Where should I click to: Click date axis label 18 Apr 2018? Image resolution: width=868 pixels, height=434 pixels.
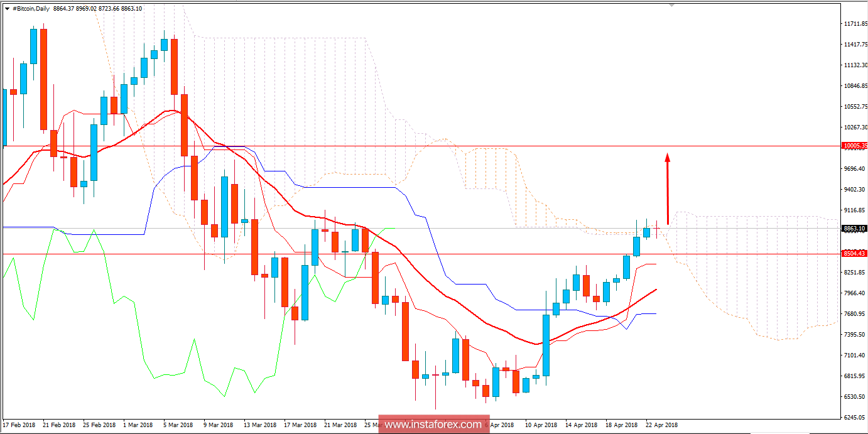[x=622, y=425]
